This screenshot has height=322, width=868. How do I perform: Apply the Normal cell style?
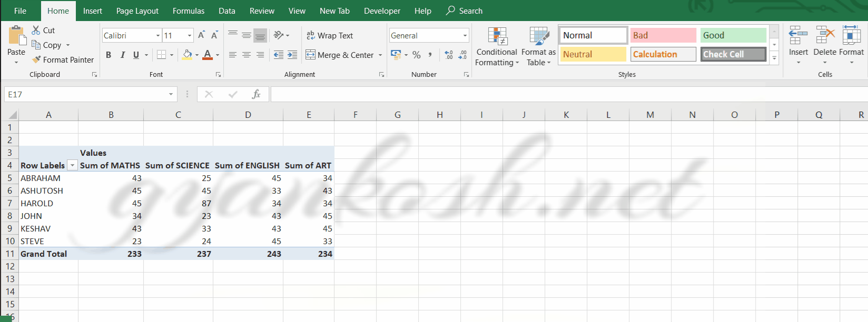coord(594,35)
